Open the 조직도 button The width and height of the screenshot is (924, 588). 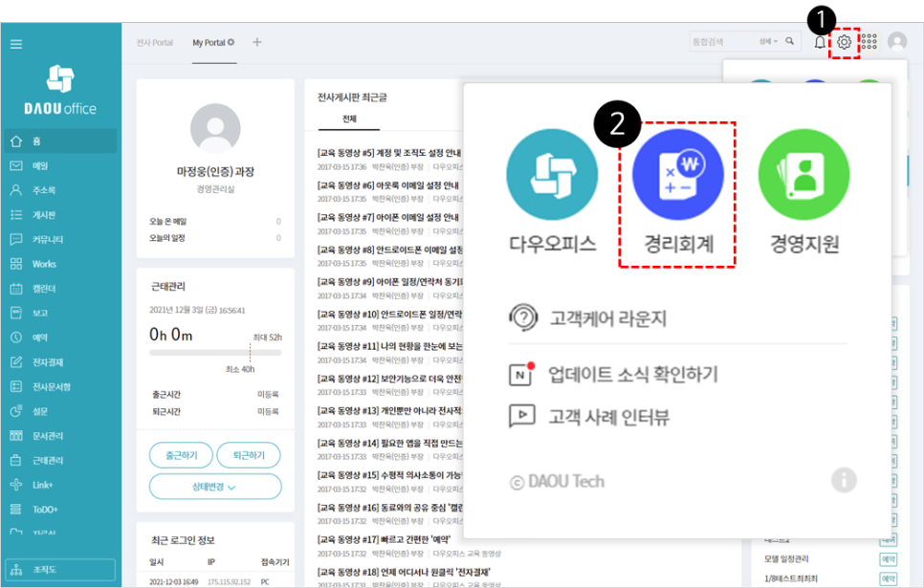60,570
